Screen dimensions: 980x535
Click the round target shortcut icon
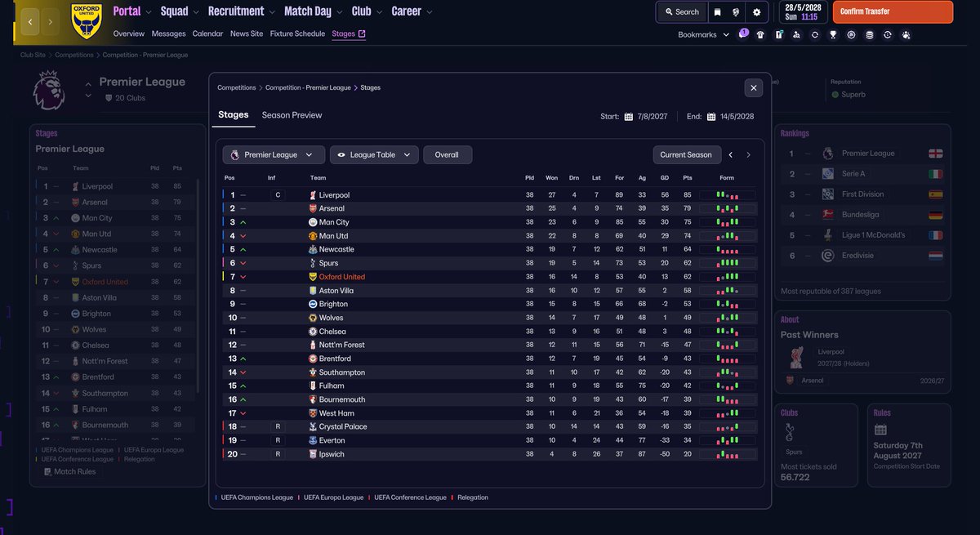[851, 35]
